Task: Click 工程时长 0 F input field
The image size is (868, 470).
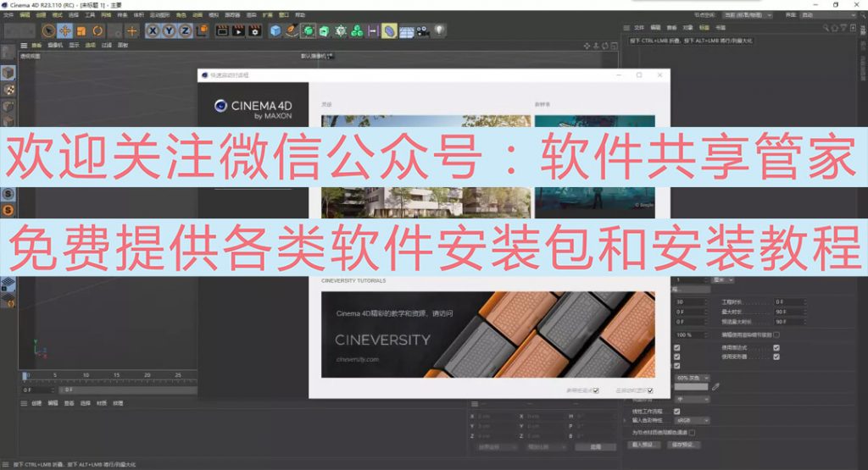Action: coord(789,302)
